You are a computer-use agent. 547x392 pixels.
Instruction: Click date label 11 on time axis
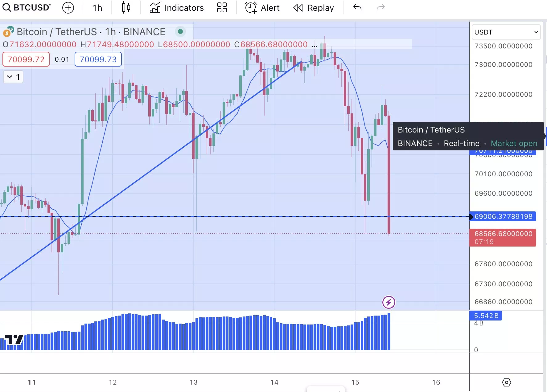tap(32, 382)
